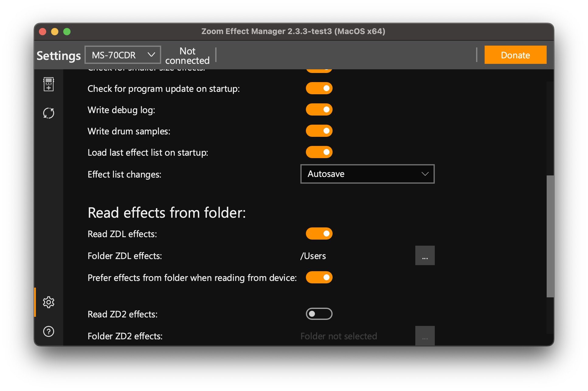588x391 pixels.
Task: Click the Not connected status label
Action: tap(187, 56)
